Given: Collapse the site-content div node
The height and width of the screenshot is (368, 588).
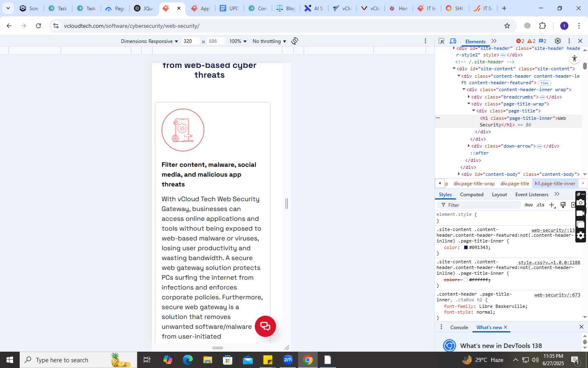Looking at the screenshot, I should tap(454, 69).
